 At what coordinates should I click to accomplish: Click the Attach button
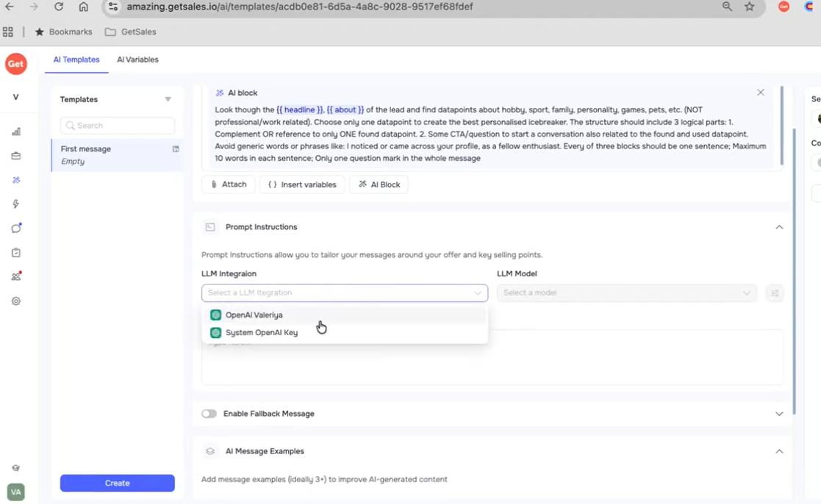229,184
